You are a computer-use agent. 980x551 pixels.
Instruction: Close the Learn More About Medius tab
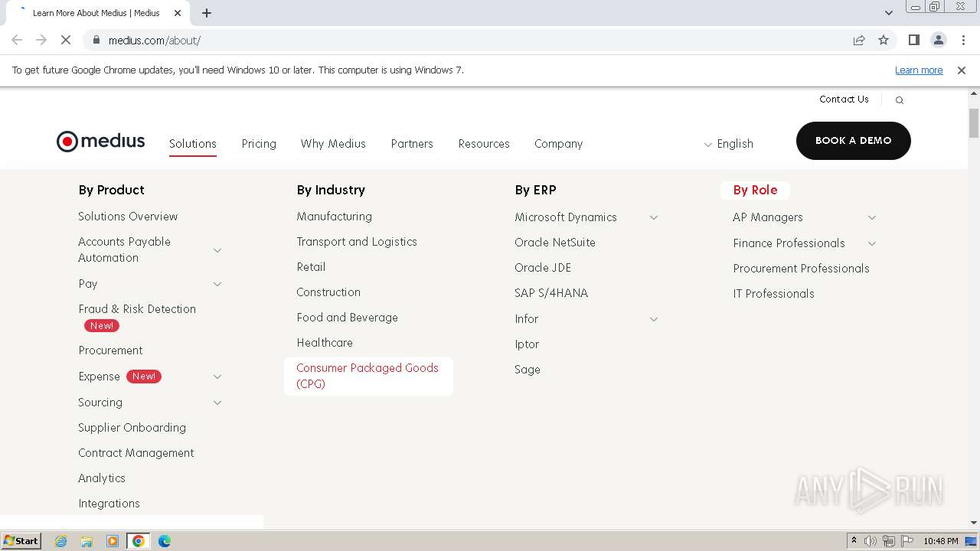pyautogui.click(x=178, y=13)
